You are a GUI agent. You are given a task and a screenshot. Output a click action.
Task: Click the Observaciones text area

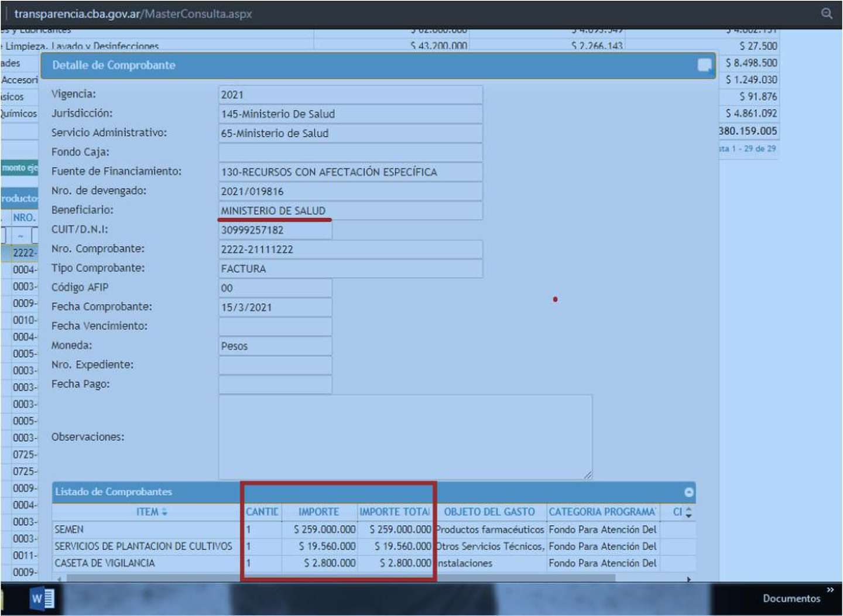click(x=405, y=437)
